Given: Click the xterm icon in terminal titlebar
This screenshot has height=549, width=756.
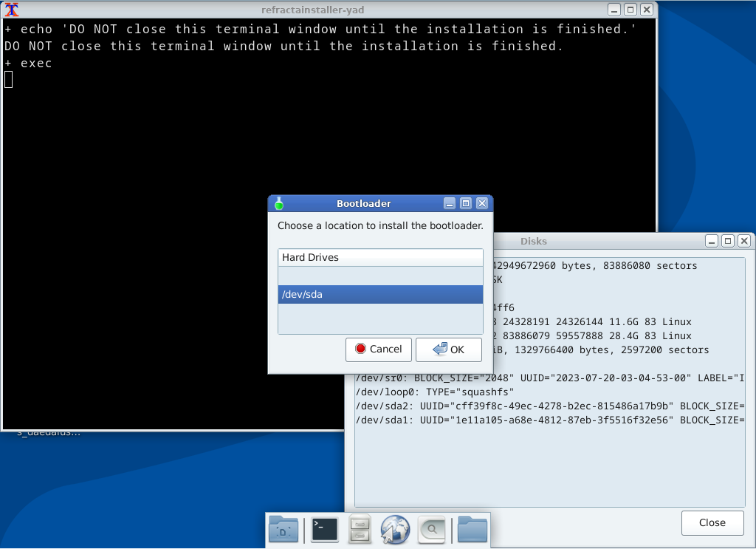Looking at the screenshot, I should (11, 10).
